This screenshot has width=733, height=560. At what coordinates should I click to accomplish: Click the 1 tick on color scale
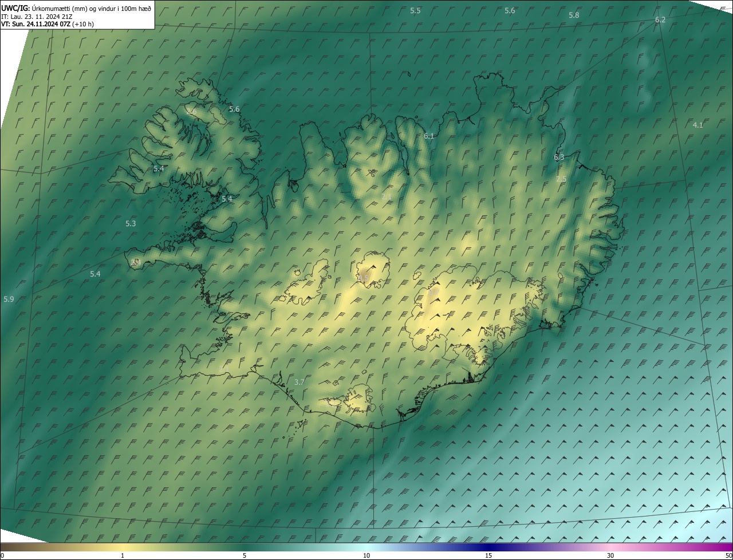[123, 555]
